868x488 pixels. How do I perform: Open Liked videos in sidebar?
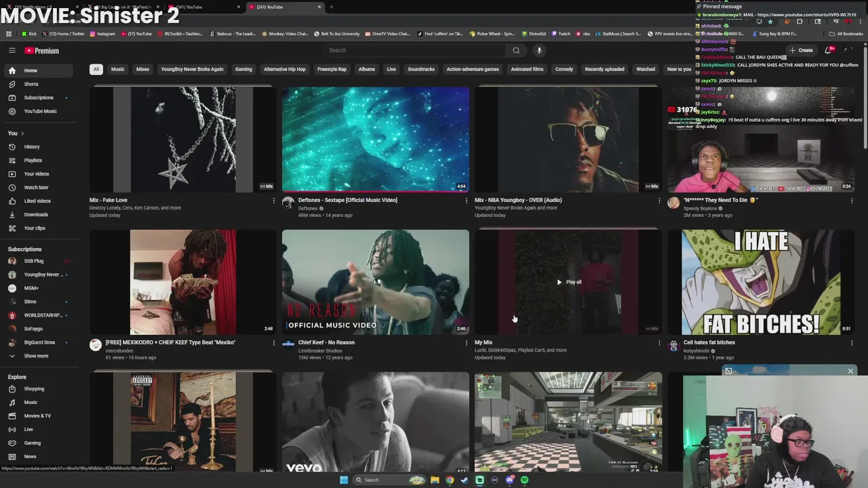click(39, 201)
